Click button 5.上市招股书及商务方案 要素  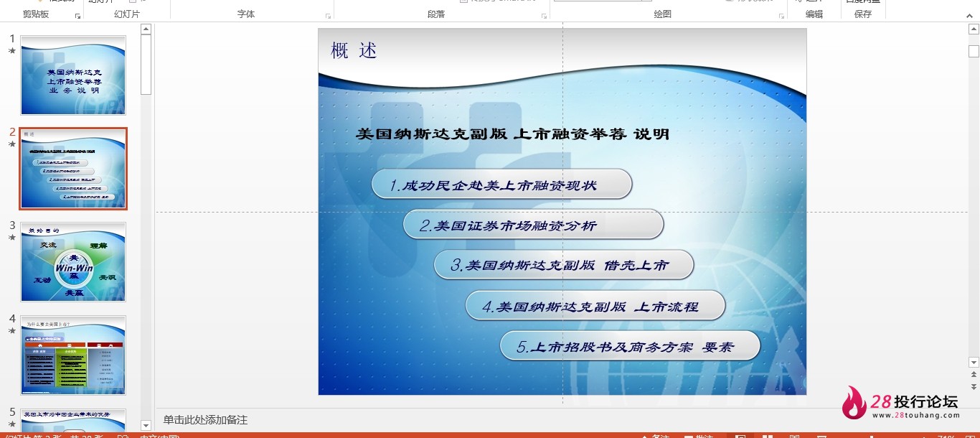630,346
